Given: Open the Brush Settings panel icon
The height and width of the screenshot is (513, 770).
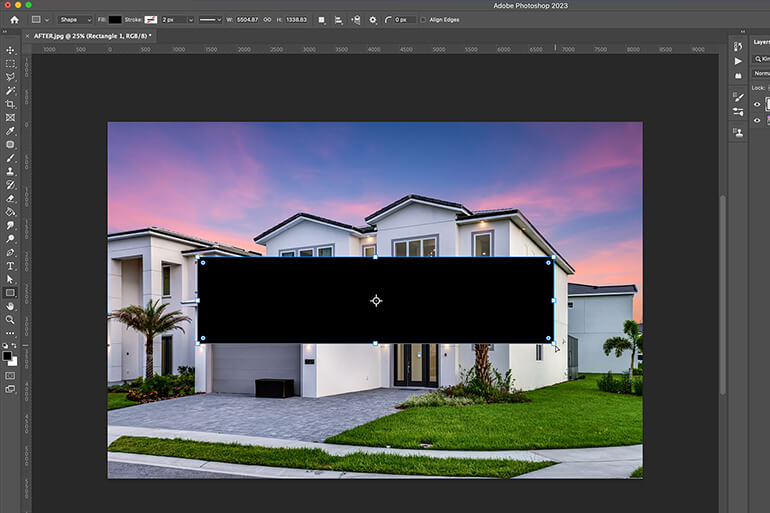Looking at the screenshot, I should 738,97.
